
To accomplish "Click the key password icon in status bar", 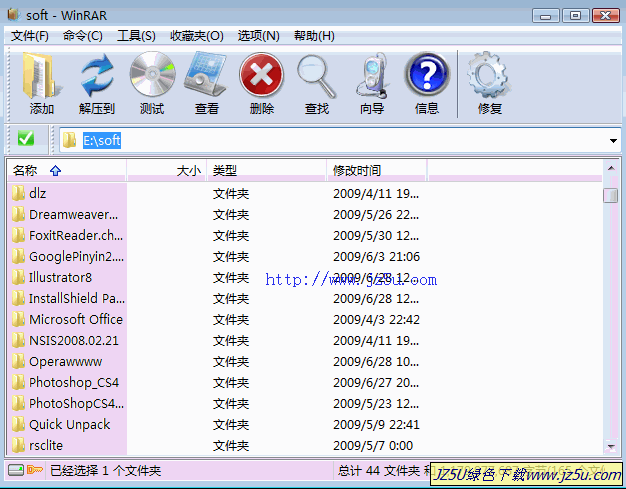I will [x=35, y=470].
